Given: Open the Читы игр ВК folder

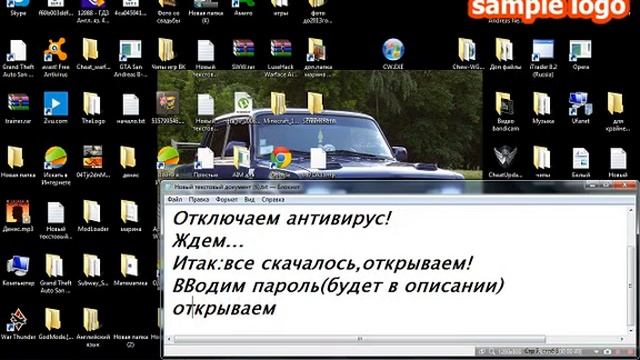Looking at the screenshot, I should pyautogui.click(x=167, y=50).
